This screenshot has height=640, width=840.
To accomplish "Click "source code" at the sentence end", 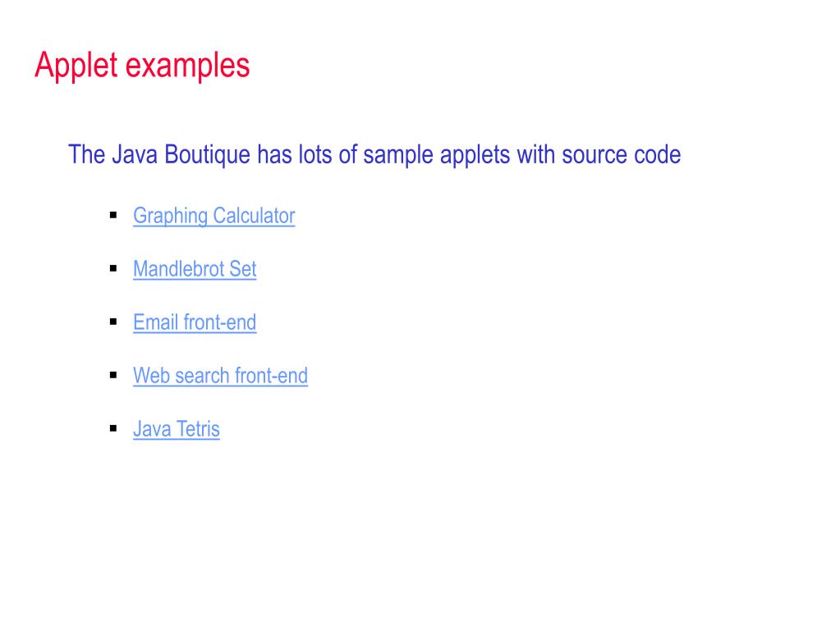I will [x=622, y=154].
